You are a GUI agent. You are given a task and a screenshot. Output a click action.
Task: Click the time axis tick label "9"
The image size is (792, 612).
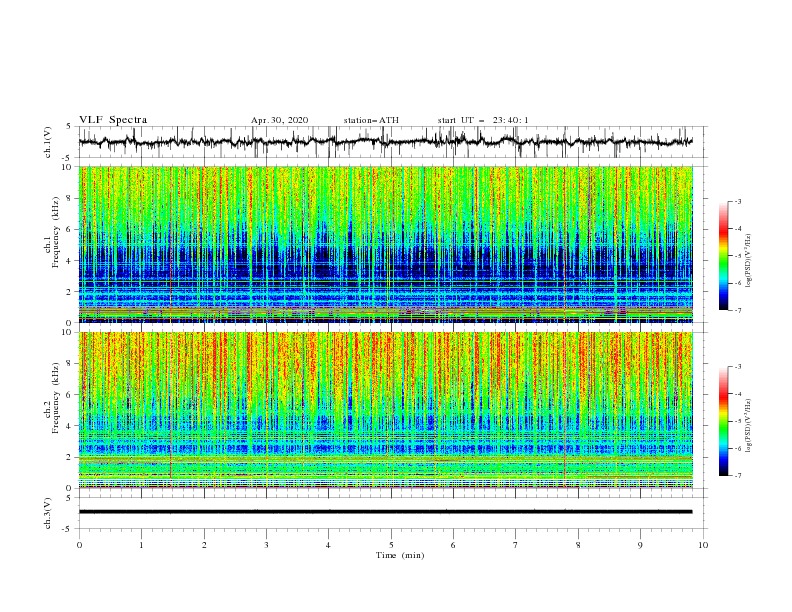[x=640, y=545]
